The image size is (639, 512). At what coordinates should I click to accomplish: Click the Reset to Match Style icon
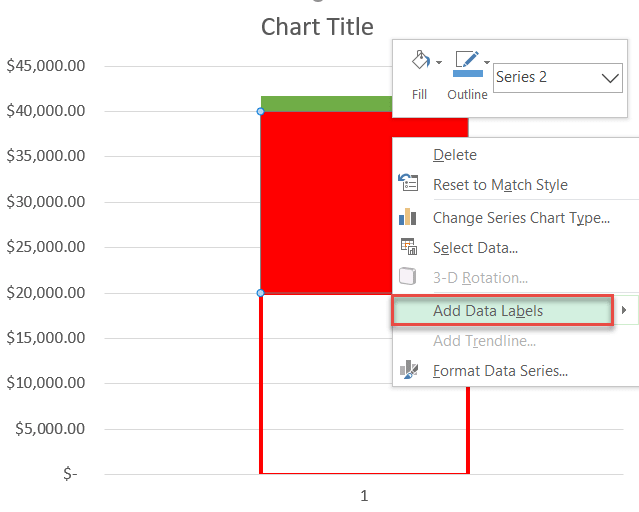coord(408,184)
